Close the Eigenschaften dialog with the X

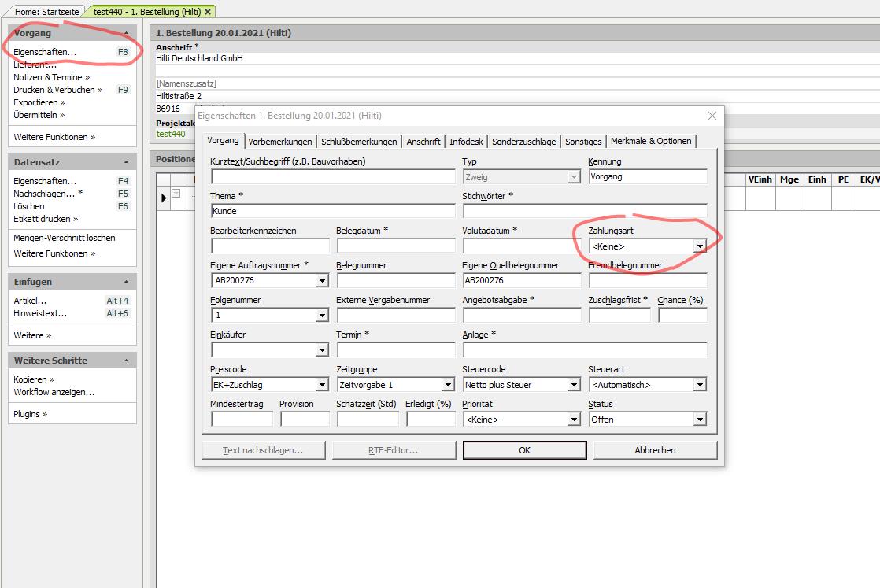[x=712, y=116]
